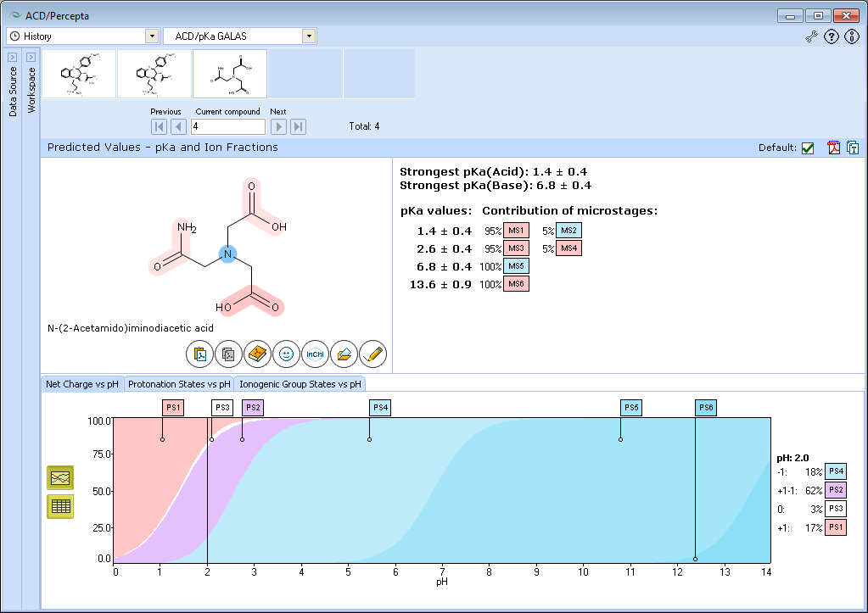Edit the structure with the pencil icon
The image size is (868, 613).
tap(373, 354)
